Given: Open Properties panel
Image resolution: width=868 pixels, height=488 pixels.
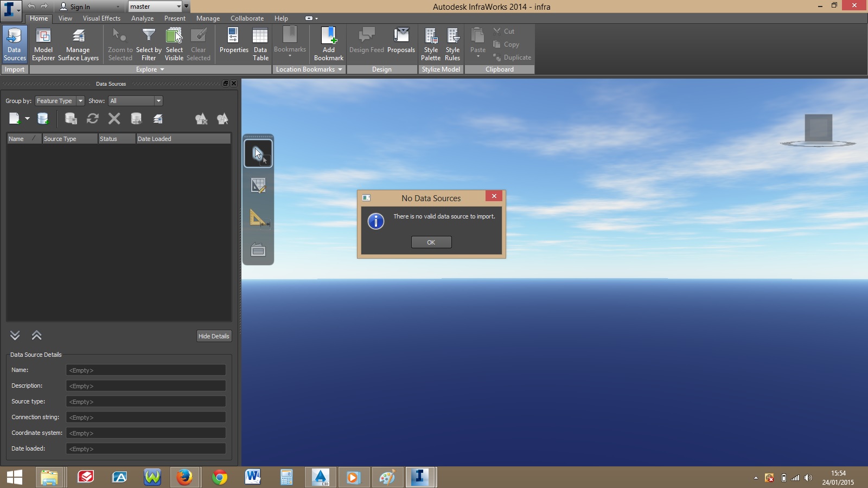Looking at the screenshot, I should point(234,41).
